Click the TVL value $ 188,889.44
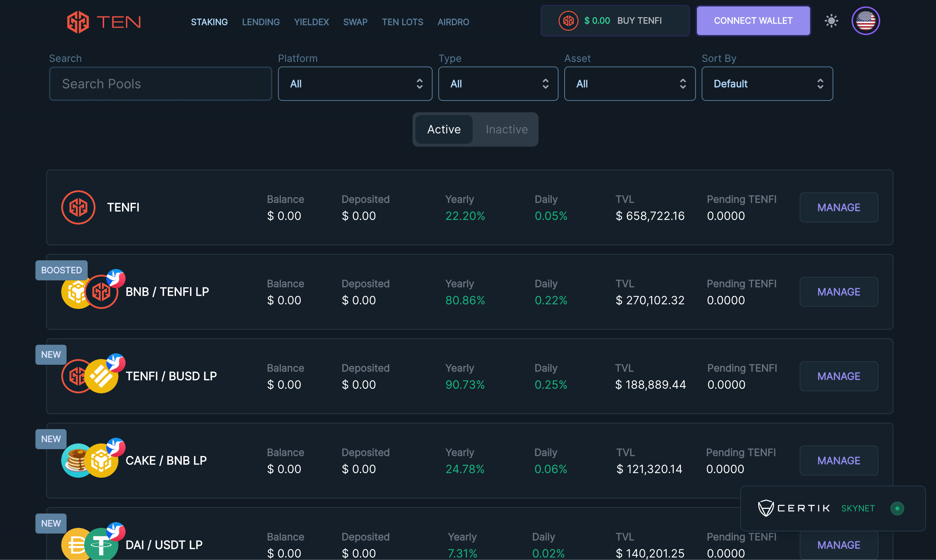Viewport: 936px width, 560px height. tap(650, 384)
